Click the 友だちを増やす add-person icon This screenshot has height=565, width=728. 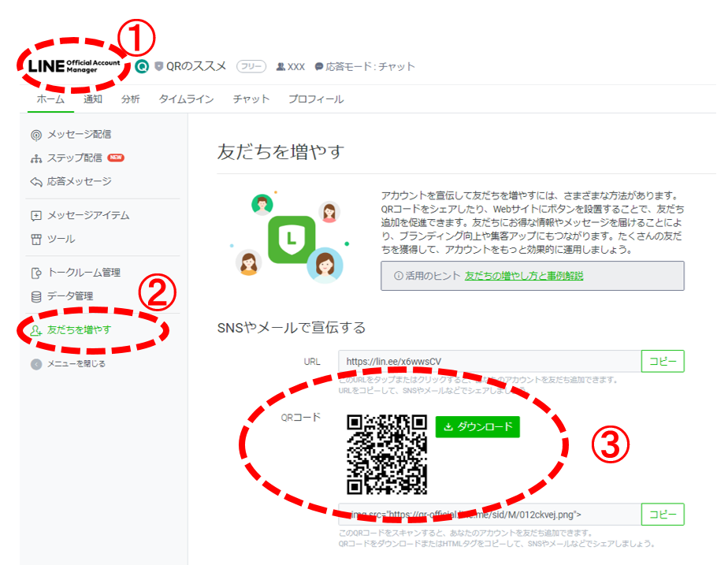(x=36, y=330)
